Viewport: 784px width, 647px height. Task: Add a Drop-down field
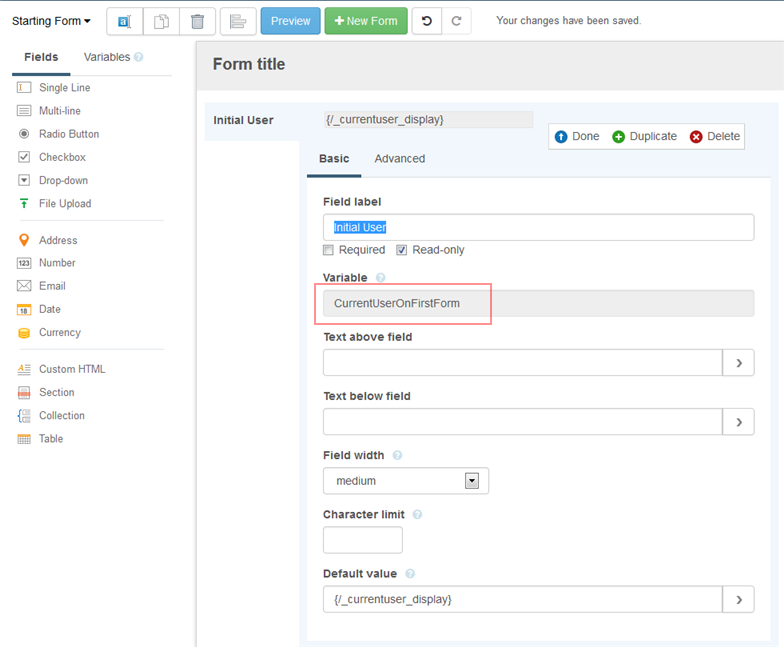53,180
